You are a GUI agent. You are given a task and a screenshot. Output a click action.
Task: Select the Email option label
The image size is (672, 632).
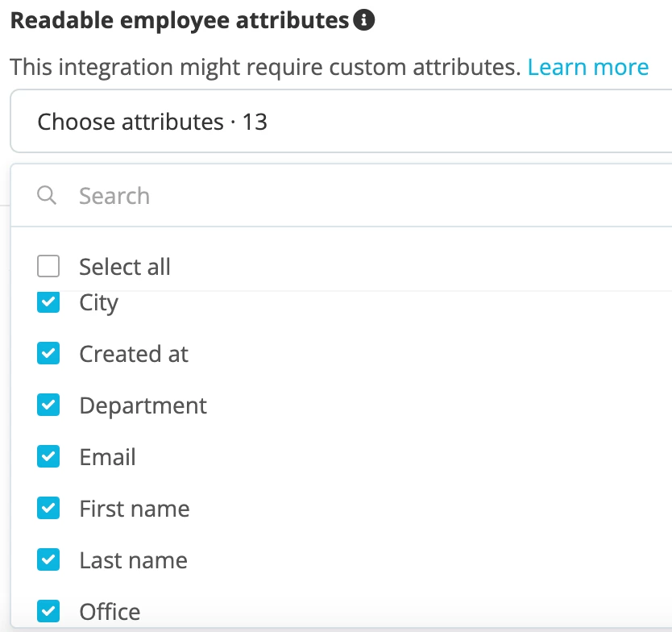tap(108, 456)
